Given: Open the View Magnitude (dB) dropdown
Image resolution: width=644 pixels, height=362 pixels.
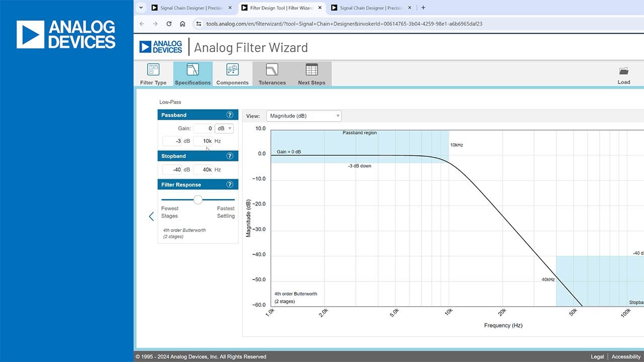Looking at the screenshot, I should pyautogui.click(x=304, y=116).
